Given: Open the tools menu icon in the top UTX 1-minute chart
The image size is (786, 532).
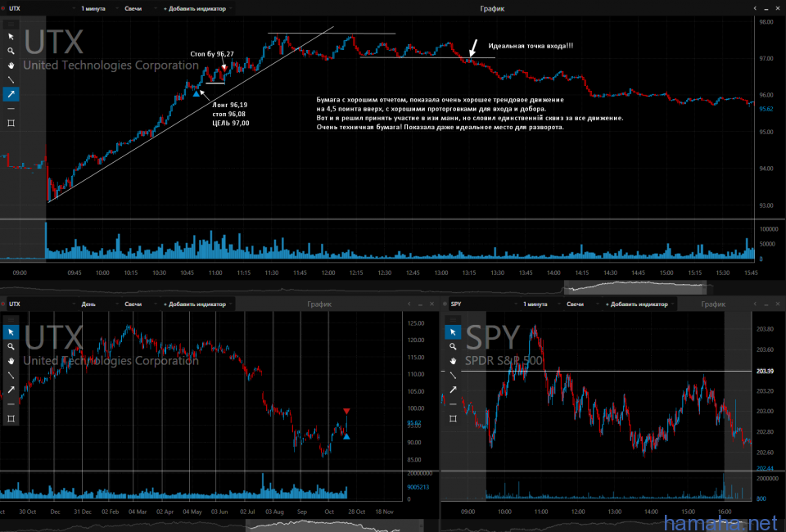Looking at the screenshot, I should [x=11, y=24].
